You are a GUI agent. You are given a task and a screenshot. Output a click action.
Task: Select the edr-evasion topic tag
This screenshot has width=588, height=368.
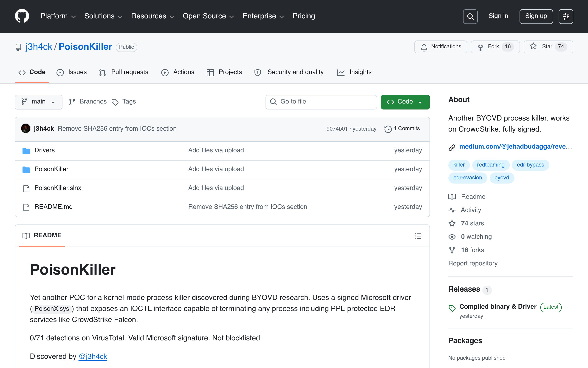467,178
